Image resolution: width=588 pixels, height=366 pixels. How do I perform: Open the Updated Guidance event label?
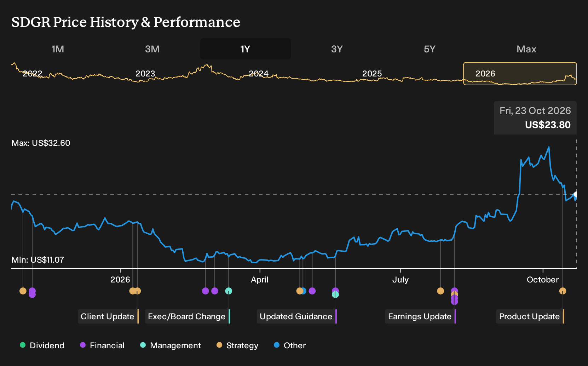click(x=296, y=316)
